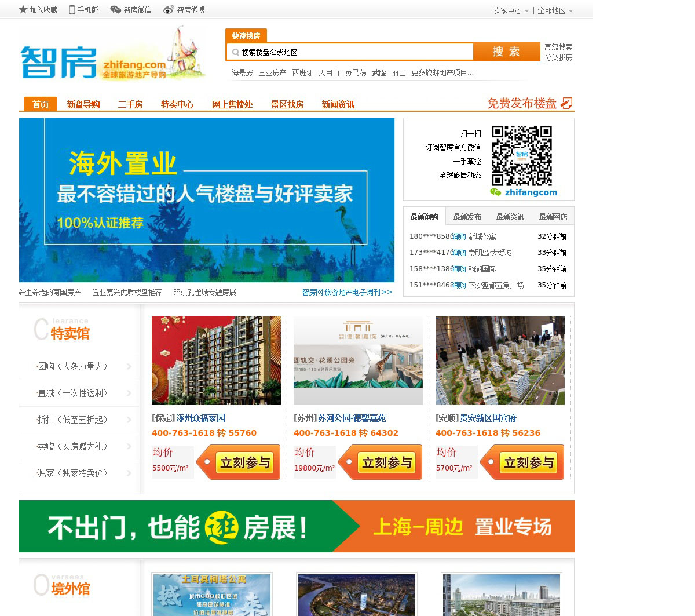
Task: Expand 团购（人多力量大） category arrow
Action: pos(129,366)
